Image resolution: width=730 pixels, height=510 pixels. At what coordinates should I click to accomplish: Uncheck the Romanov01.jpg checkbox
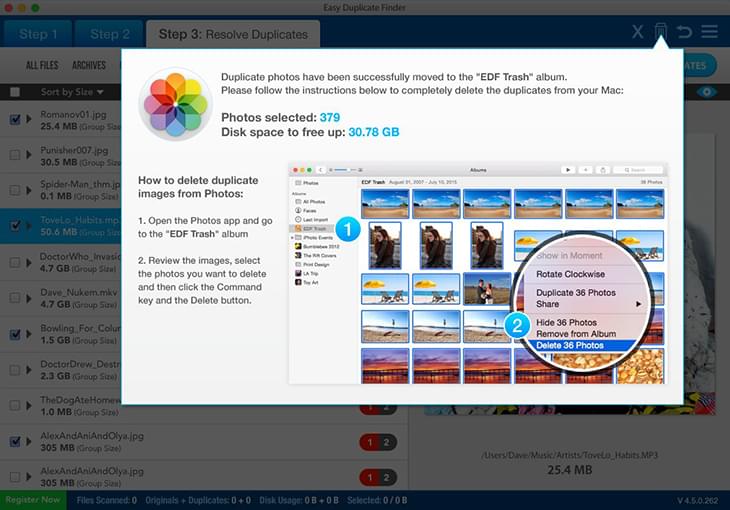tap(15, 119)
